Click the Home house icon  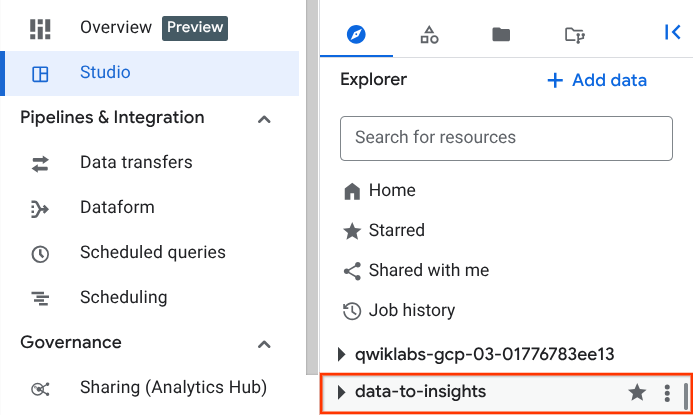[x=352, y=191]
